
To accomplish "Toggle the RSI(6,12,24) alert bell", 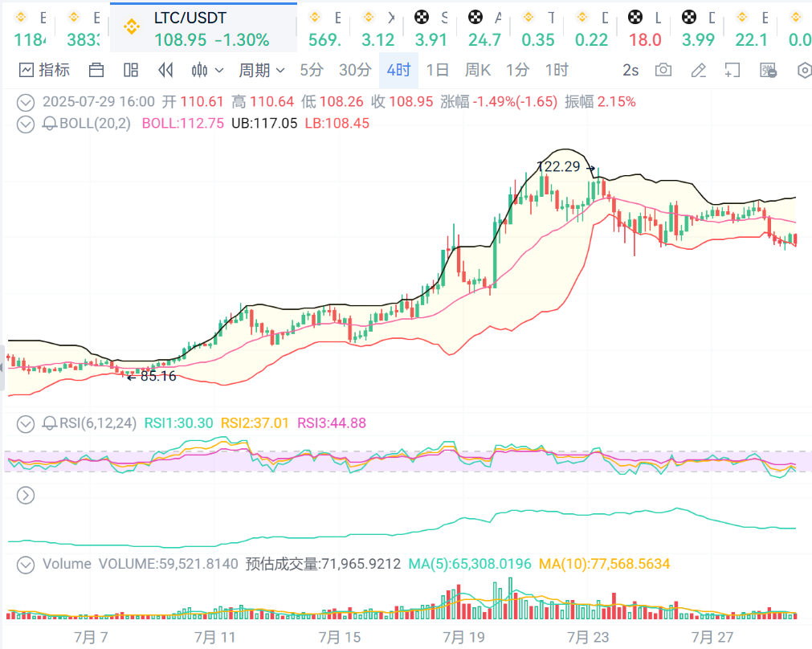I will (x=49, y=423).
